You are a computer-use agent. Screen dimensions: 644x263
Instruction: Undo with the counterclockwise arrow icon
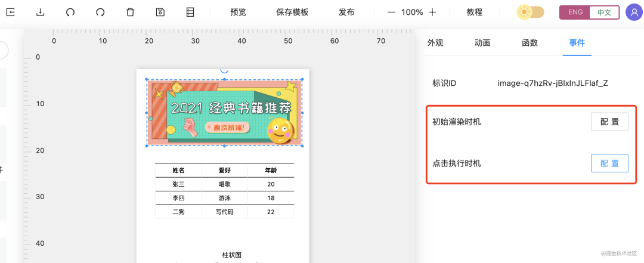tap(70, 12)
